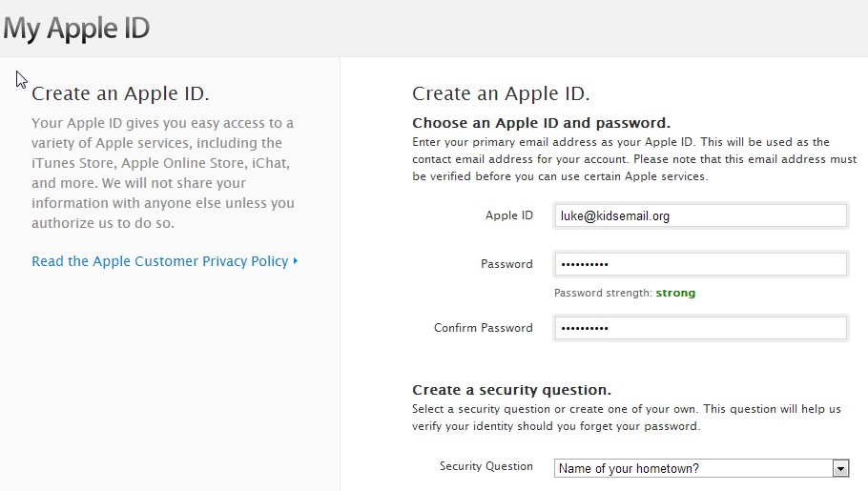Image resolution: width=868 pixels, height=491 pixels.
Task: Click 'Choose an Apple ID and password.' heading
Action: click(x=541, y=123)
